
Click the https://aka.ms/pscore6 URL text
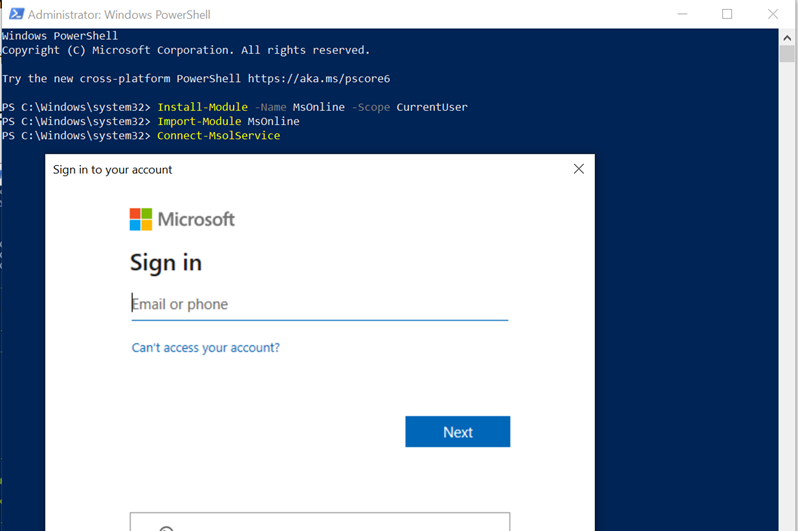319,78
